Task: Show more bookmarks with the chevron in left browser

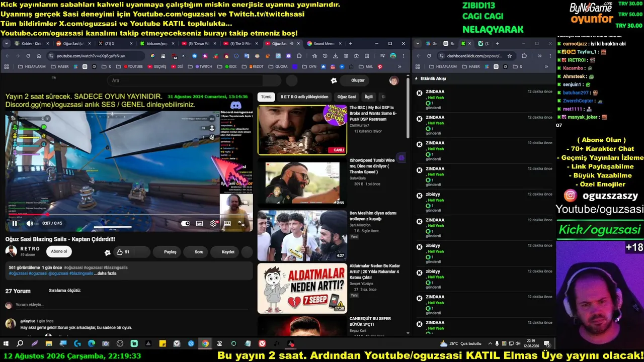Action: pos(400,66)
